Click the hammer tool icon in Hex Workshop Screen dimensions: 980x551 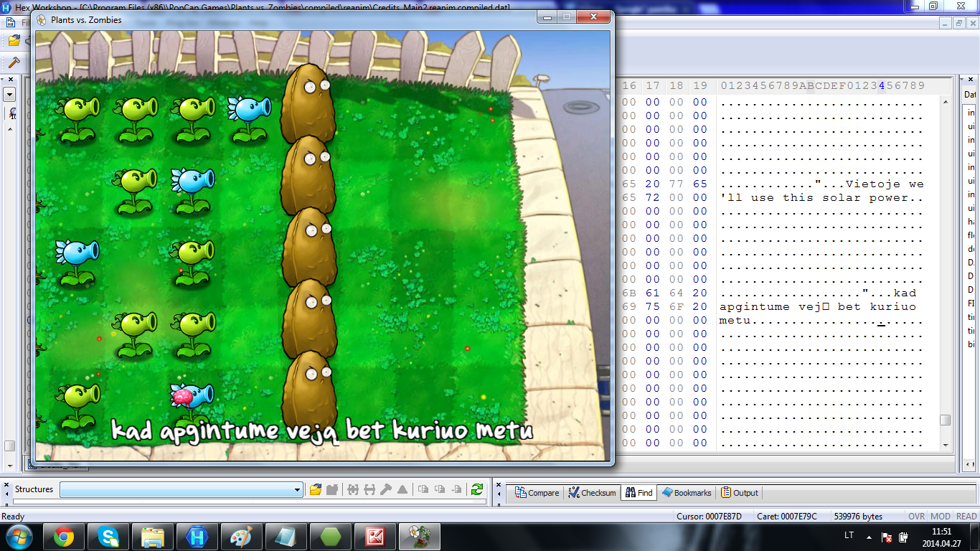point(13,62)
